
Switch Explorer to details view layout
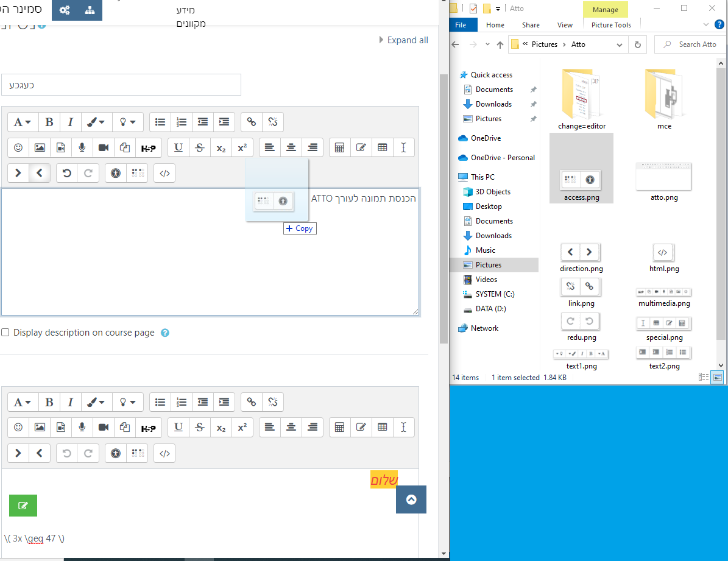[704, 377]
